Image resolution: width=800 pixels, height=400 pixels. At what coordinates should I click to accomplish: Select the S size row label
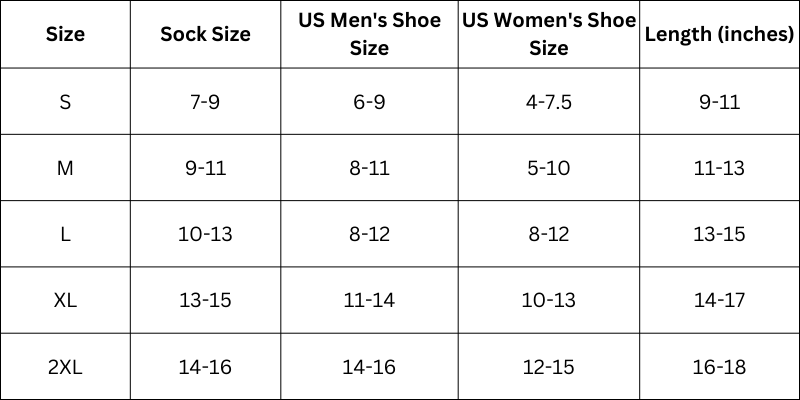(x=65, y=102)
